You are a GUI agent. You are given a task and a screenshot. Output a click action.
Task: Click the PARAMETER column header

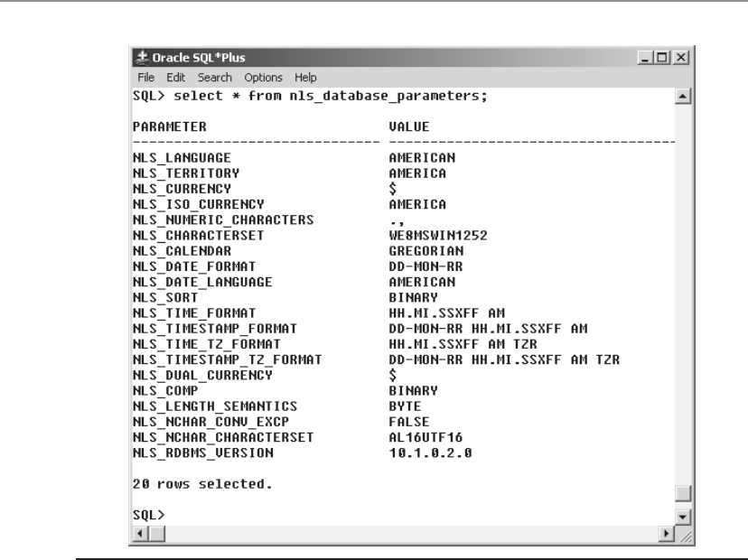coord(169,126)
